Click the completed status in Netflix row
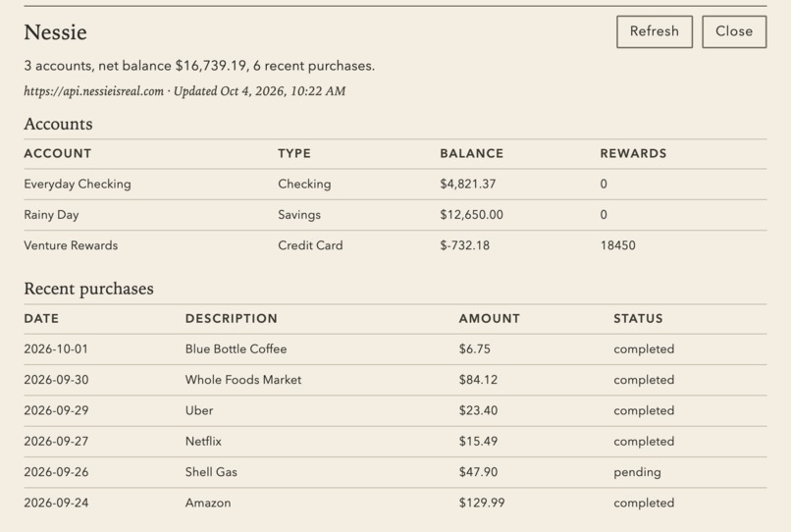Image resolution: width=791 pixels, height=532 pixels. [644, 442]
